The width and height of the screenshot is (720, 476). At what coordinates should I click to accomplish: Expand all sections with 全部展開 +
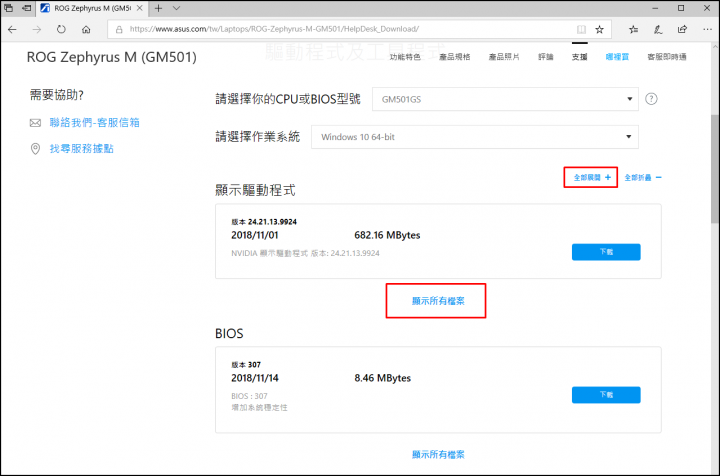coord(592,177)
